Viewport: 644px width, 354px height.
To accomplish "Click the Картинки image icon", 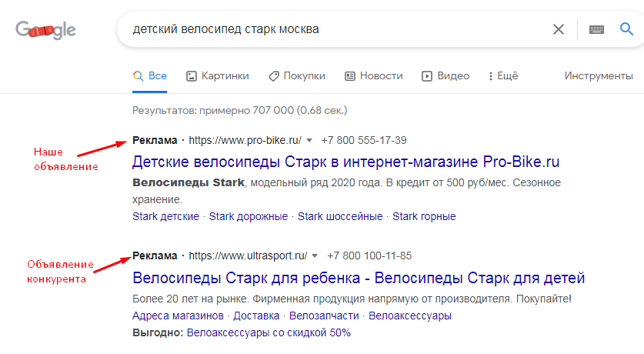I will pyautogui.click(x=192, y=76).
